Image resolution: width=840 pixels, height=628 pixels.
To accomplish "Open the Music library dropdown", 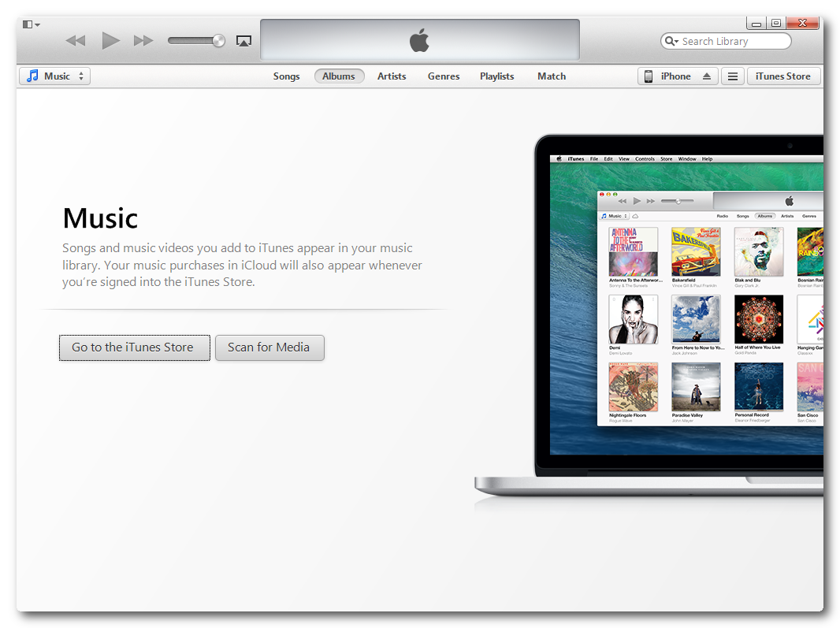I will tap(54, 76).
